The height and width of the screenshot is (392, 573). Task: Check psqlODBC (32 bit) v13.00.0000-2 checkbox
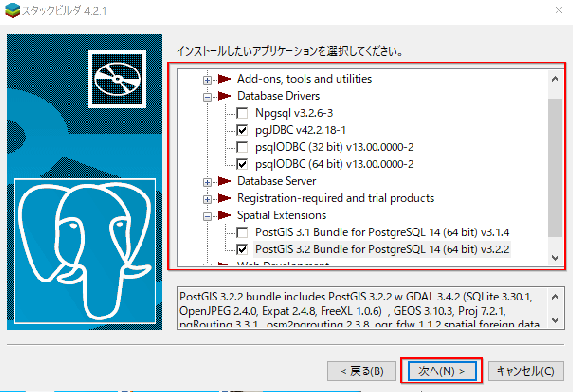pyautogui.click(x=242, y=147)
